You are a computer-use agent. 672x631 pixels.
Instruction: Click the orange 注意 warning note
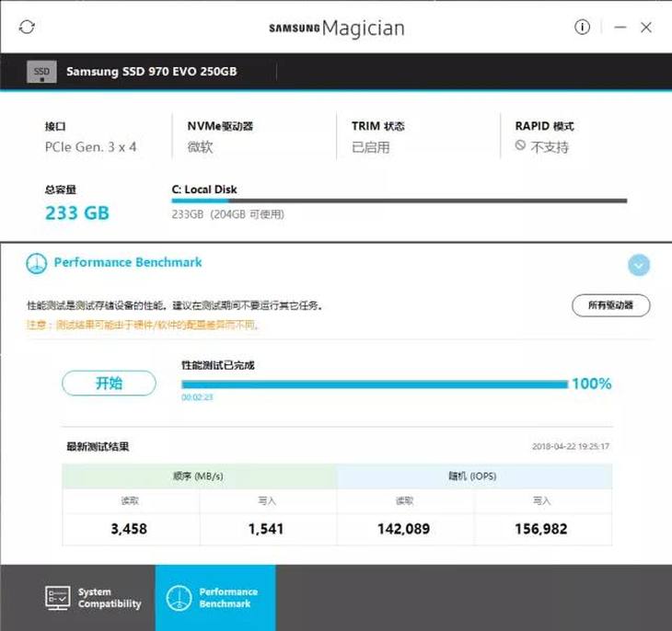tap(143, 325)
